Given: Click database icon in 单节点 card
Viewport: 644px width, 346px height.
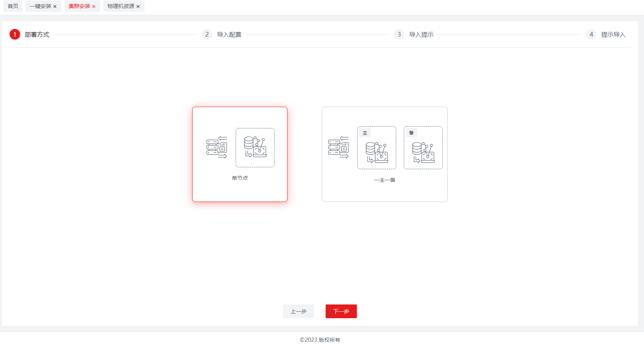Looking at the screenshot, I should (x=255, y=147).
